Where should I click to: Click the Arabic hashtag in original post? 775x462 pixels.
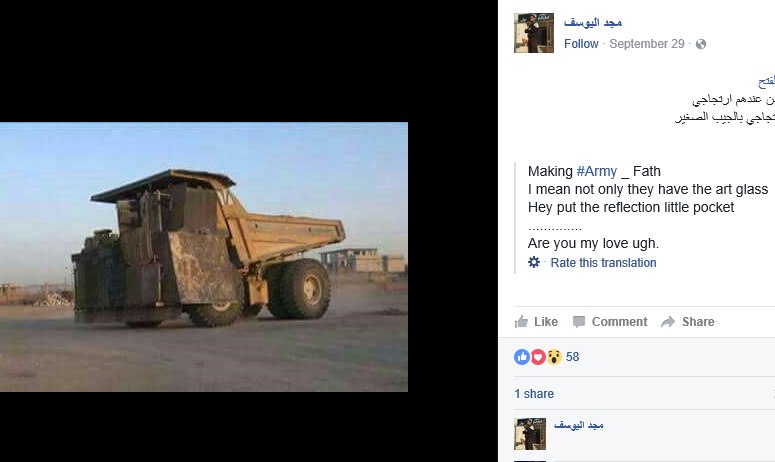coord(766,81)
